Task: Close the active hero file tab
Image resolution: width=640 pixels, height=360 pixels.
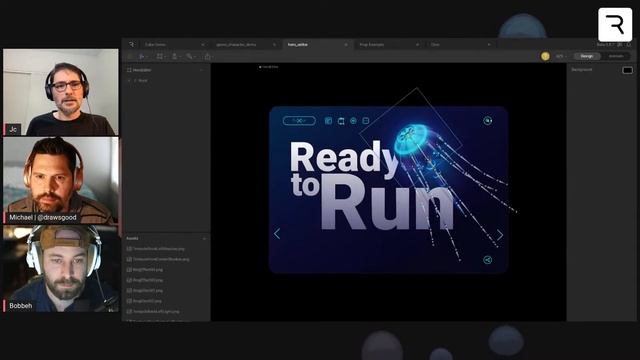Action: [346, 44]
